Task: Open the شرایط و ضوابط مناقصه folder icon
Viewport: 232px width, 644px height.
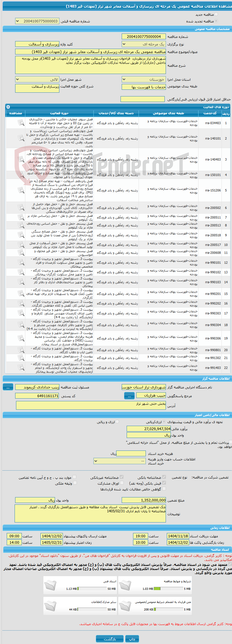Action: (x=125, y=585)
